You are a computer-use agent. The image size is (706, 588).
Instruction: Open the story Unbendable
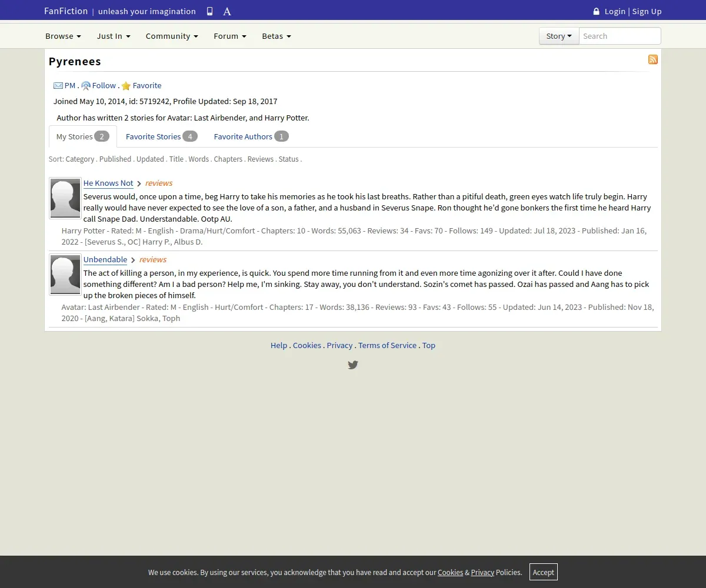click(105, 259)
